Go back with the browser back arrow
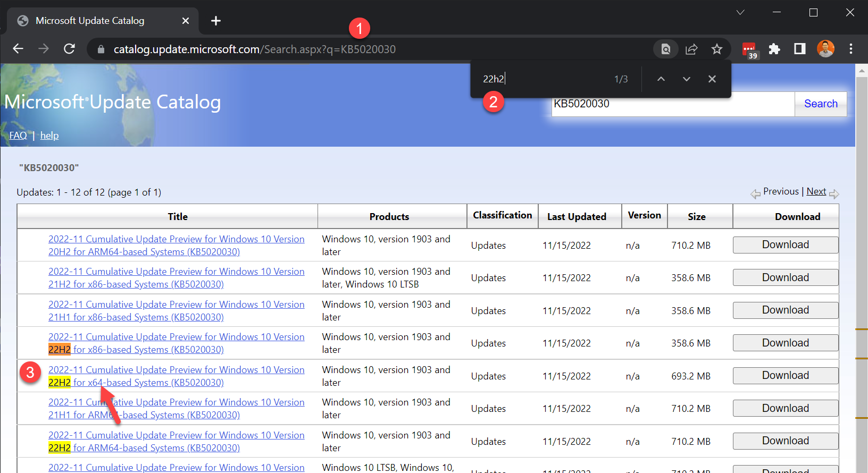Viewport: 868px width, 473px height. (x=18, y=49)
